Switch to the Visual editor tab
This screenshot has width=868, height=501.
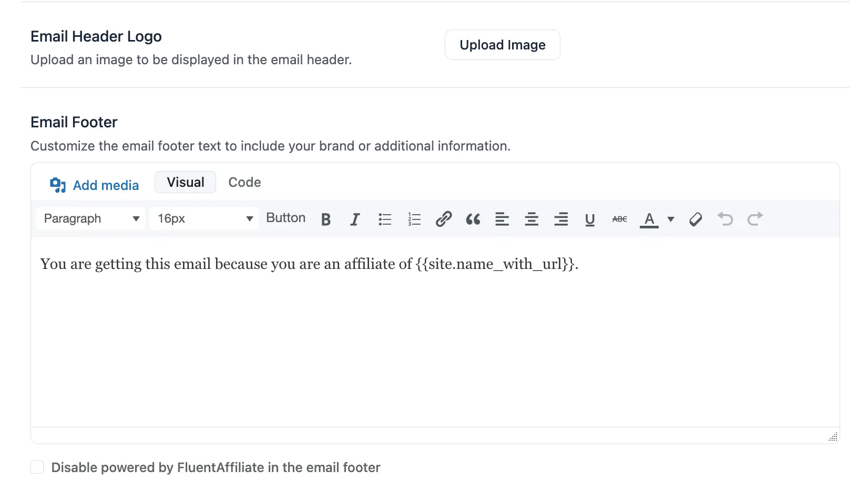tap(185, 182)
